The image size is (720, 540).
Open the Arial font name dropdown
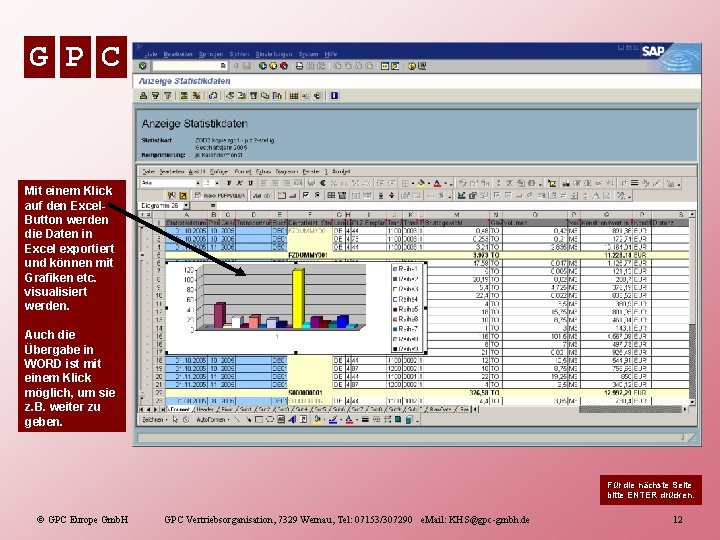tap(198, 183)
